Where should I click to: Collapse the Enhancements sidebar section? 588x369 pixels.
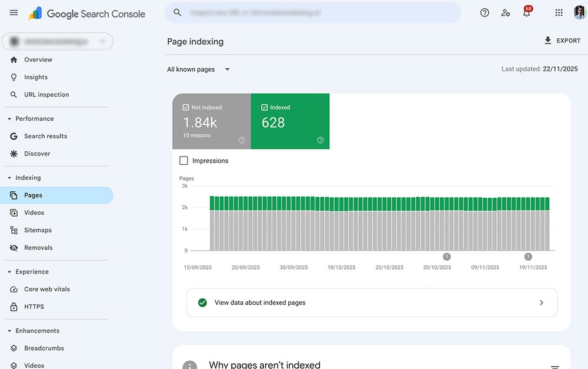[x=8, y=330]
